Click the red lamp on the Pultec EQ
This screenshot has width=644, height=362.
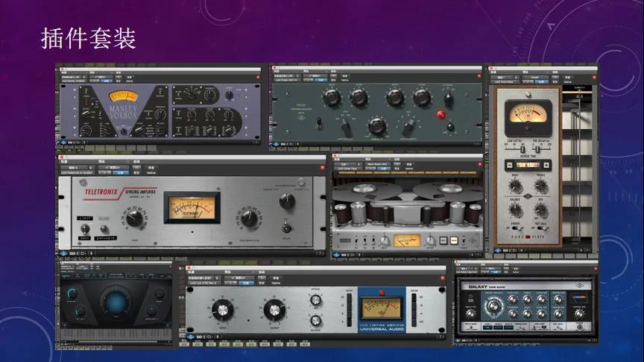point(441,114)
